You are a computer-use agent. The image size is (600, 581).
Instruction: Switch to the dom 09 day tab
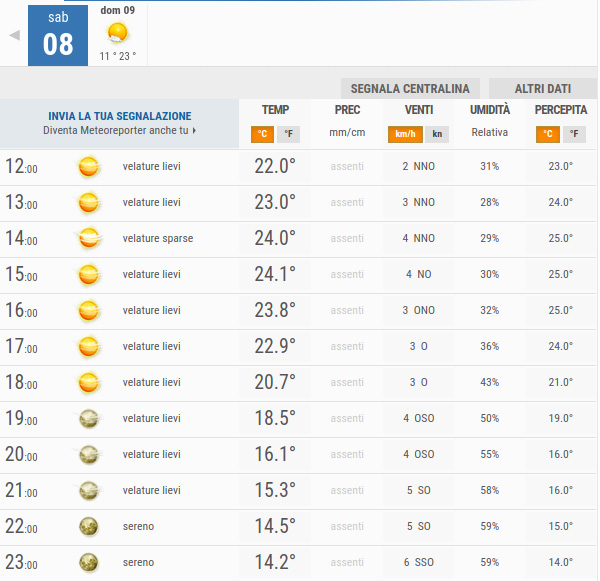pos(118,34)
